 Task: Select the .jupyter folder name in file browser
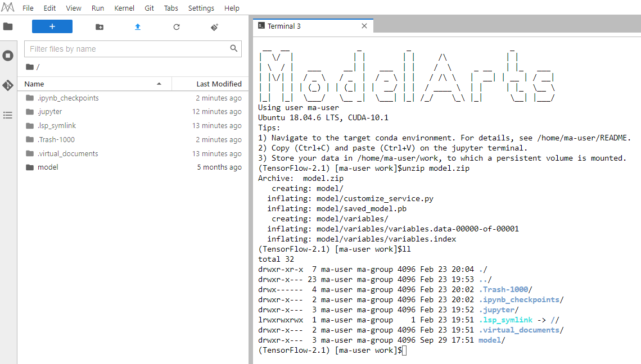[x=50, y=112]
